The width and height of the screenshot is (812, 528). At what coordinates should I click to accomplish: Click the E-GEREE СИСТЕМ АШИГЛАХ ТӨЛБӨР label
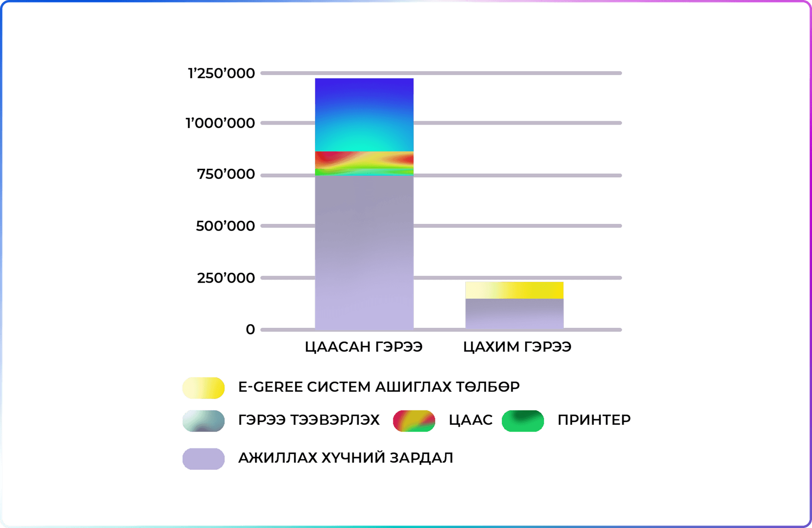point(379,387)
